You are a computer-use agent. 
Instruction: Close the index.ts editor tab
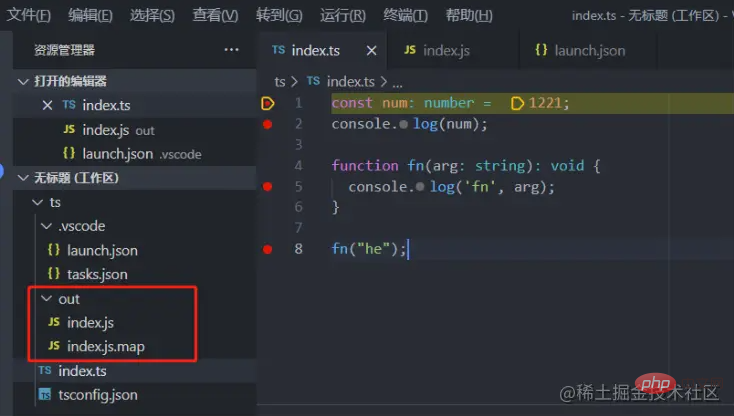pyautogui.click(x=371, y=51)
